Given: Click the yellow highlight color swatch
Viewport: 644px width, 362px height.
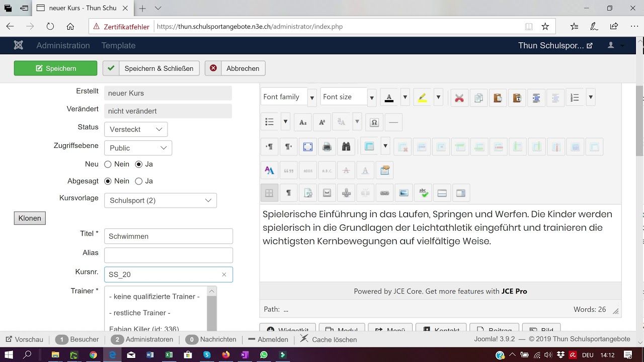Looking at the screenshot, I should tap(423, 98).
